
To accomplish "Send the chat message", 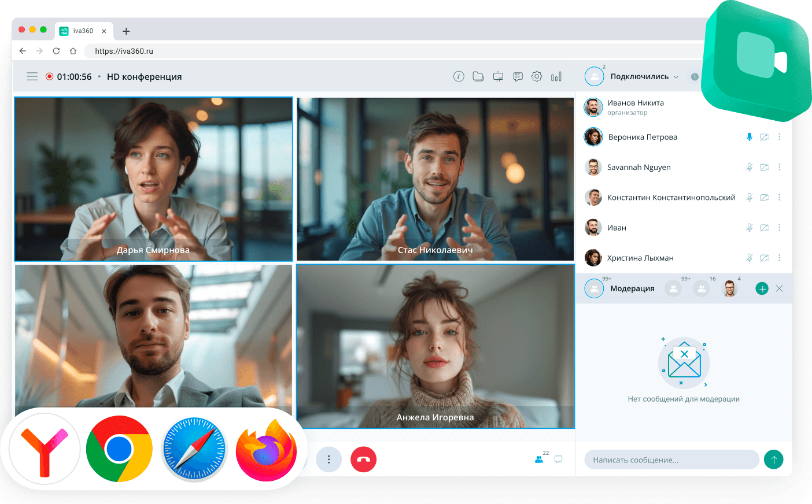I will 774,459.
